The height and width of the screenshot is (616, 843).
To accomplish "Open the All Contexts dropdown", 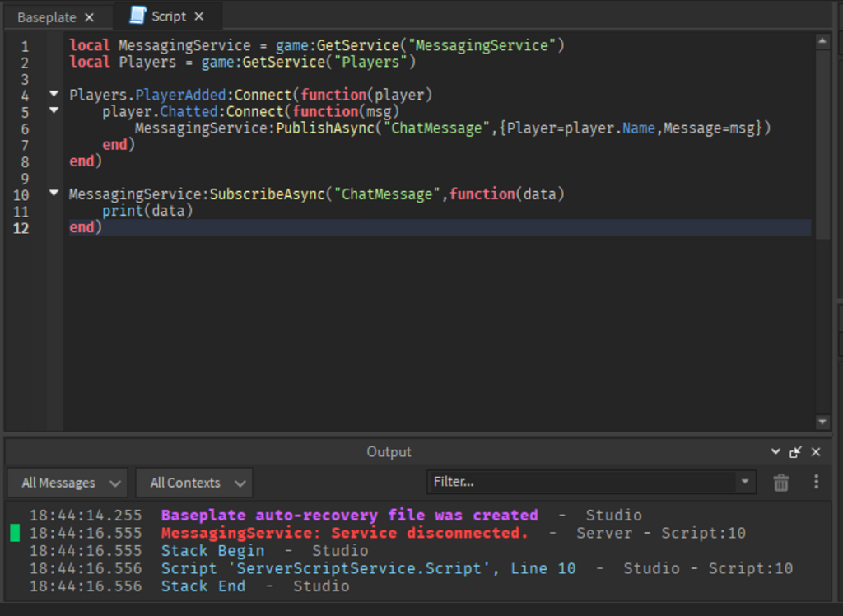I will pos(194,483).
